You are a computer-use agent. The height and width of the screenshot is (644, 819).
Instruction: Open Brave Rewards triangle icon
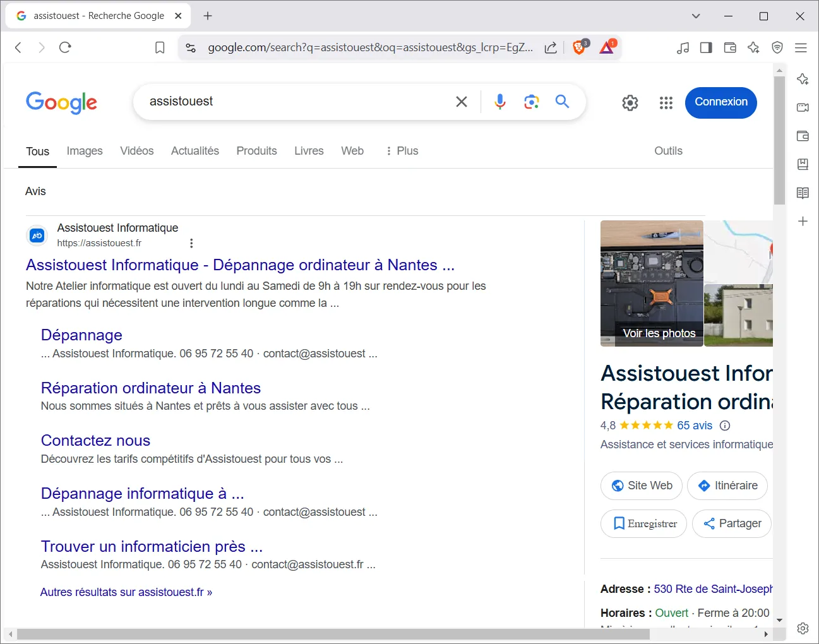(607, 47)
